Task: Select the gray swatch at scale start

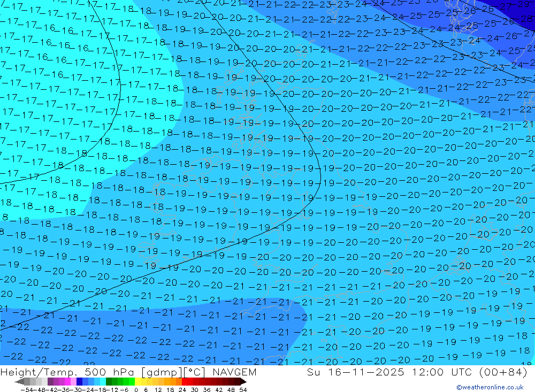Action: (x=27, y=381)
